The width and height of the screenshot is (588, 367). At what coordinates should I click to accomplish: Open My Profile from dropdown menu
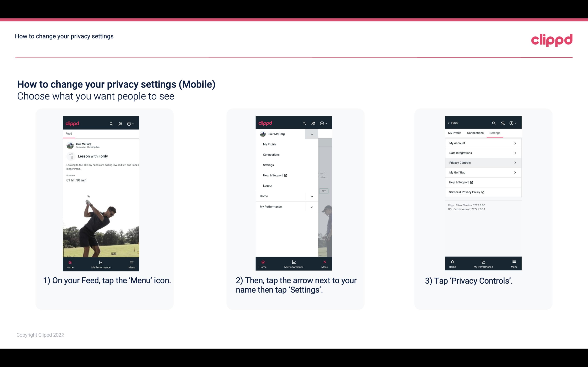(270, 144)
